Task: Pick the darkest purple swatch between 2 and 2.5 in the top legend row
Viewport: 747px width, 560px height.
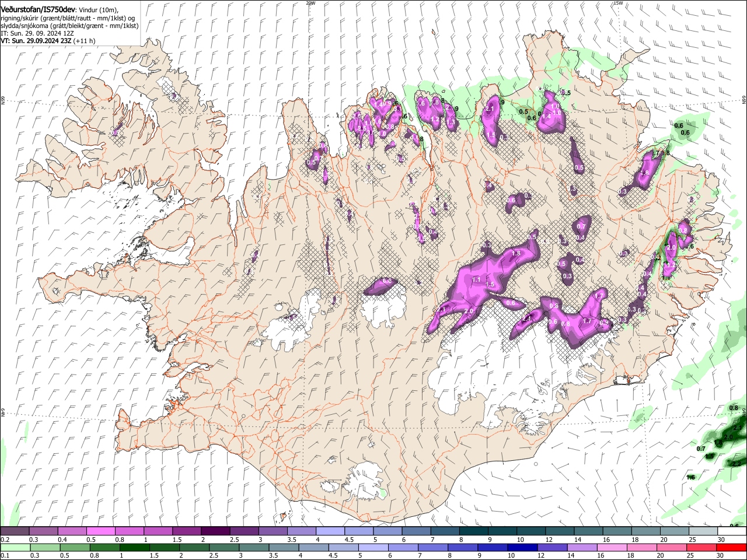Action: click(x=215, y=531)
